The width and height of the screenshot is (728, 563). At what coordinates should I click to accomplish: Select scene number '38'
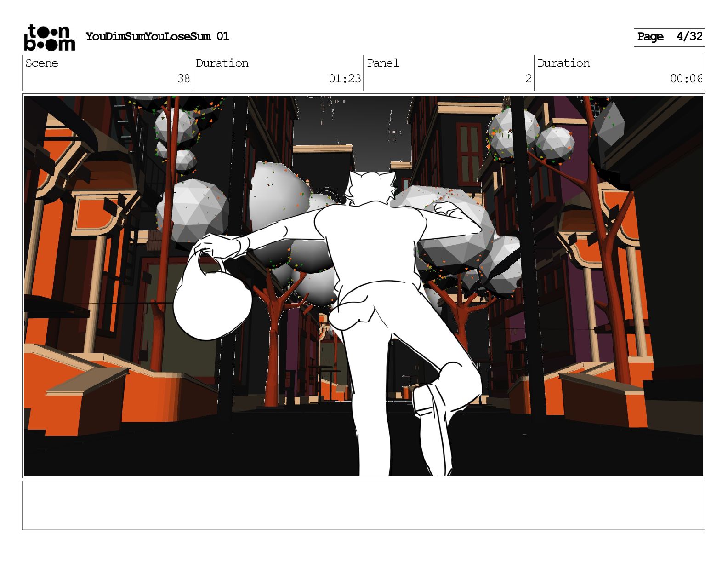pos(184,79)
